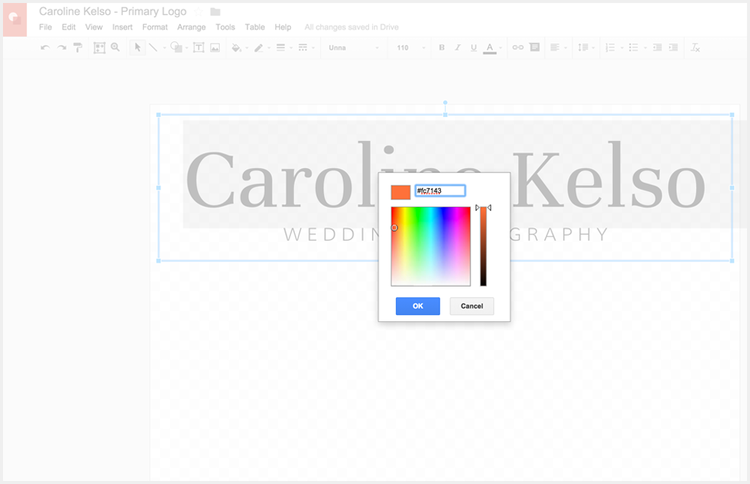Open the View menu
750x484 pixels.
[94, 27]
